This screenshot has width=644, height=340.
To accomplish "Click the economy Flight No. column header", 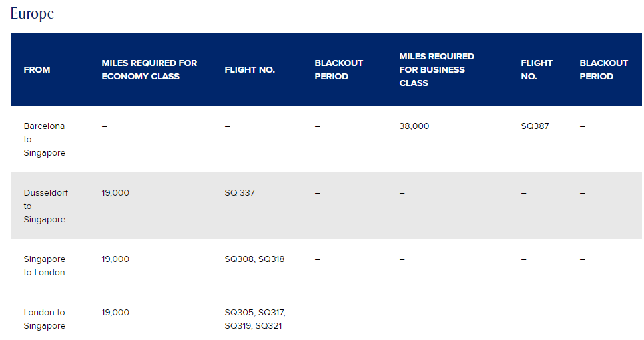I will click(250, 69).
